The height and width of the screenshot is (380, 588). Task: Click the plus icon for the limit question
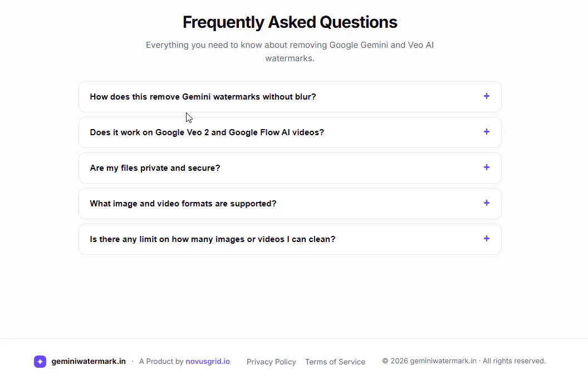click(x=486, y=239)
